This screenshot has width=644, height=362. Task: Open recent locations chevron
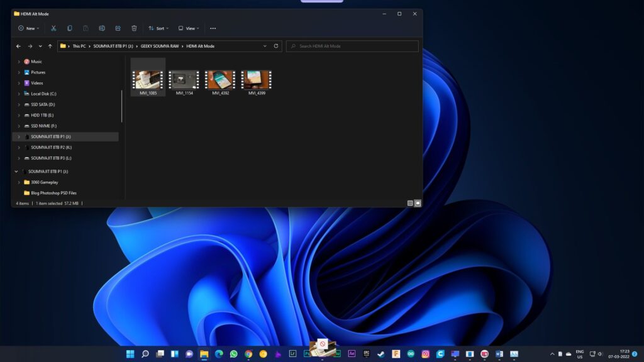click(x=40, y=47)
